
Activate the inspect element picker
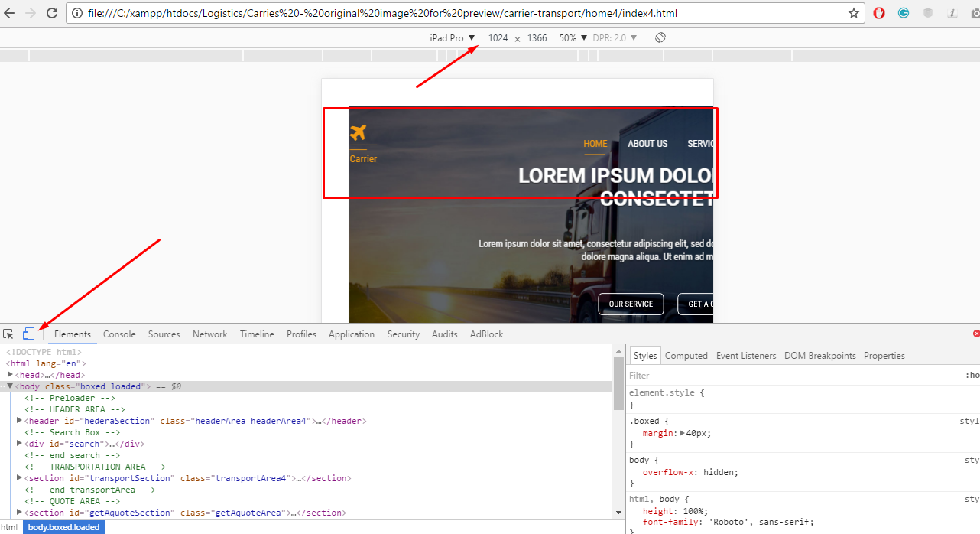tap(8, 334)
